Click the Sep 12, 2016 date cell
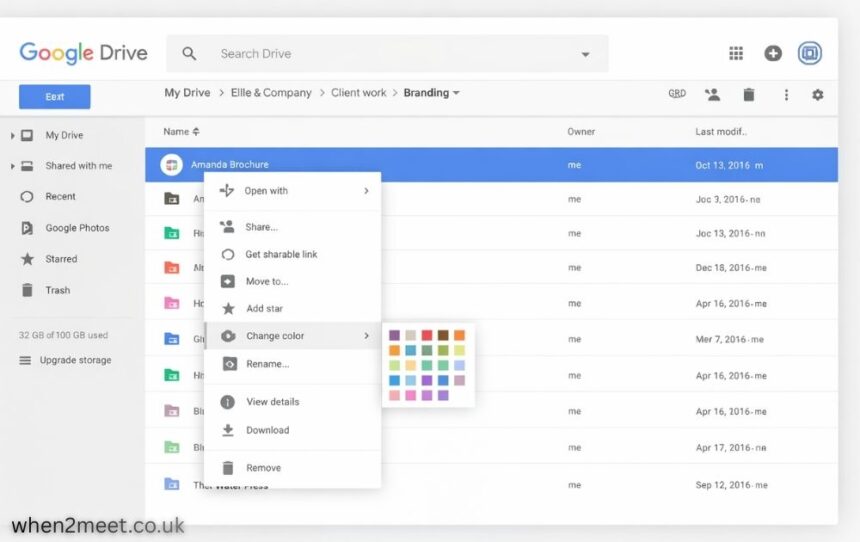The width and height of the screenshot is (860, 542). click(732, 485)
